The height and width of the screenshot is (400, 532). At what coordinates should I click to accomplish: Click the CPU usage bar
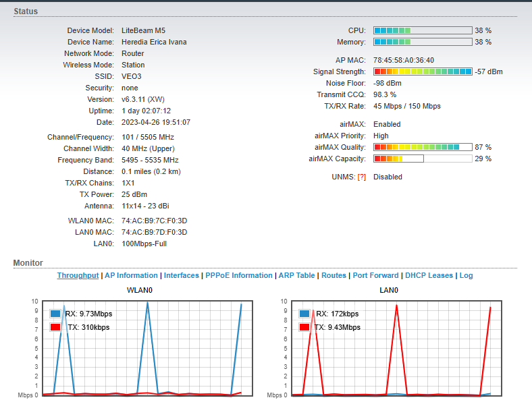coord(423,30)
